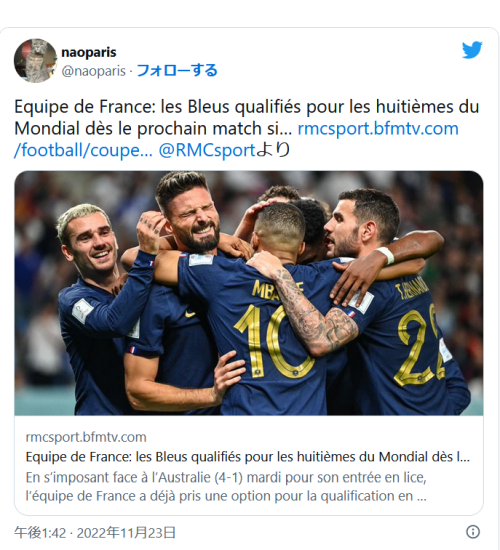The height and width of the screenshot is (550, 500).
Task: Follow the rmcsport.bfmtv.com URL in tweet text
Action: click(x=378, y=128)
